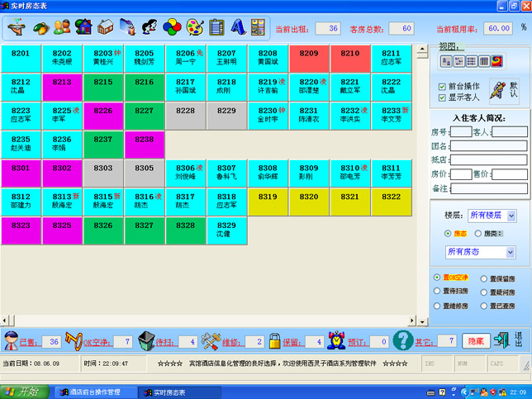Choose the 置待扫房 radio option
Image resolution: width=532 pixels, height=399 pixels.
[437, 291]
